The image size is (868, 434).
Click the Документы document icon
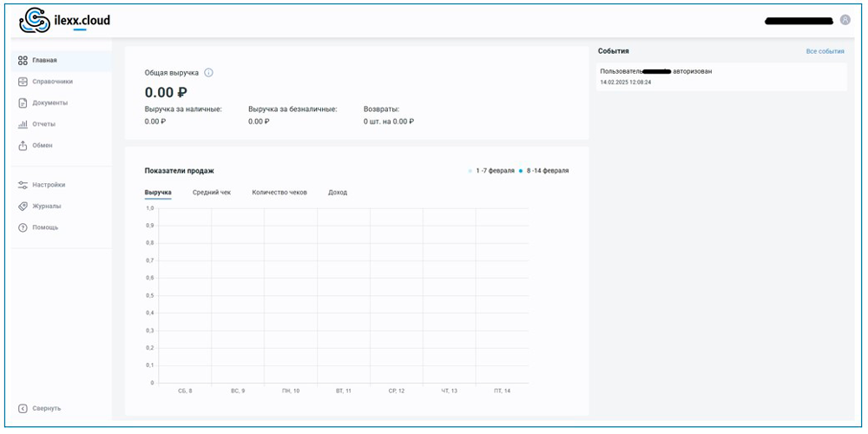tap(23, 103)
